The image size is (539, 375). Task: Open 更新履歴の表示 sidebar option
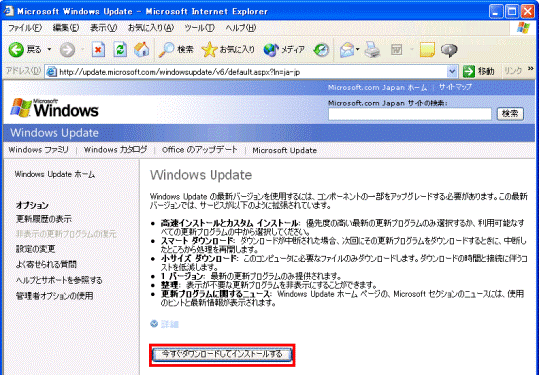coord(44,219)
